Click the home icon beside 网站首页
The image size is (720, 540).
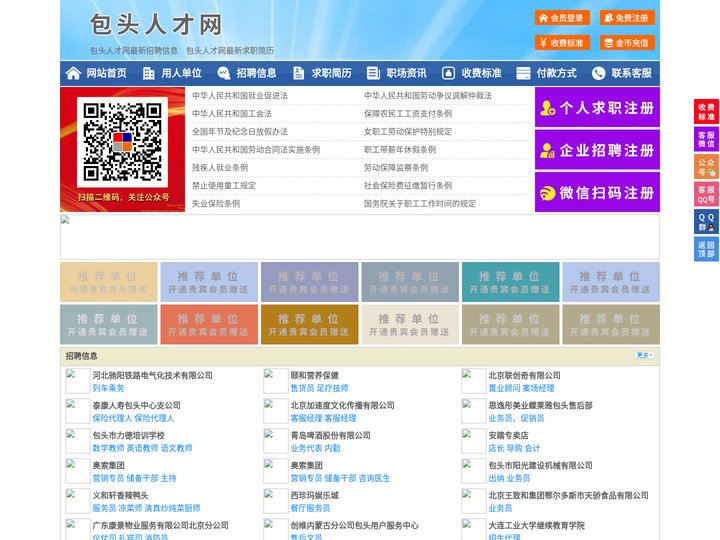click(73, 73)
